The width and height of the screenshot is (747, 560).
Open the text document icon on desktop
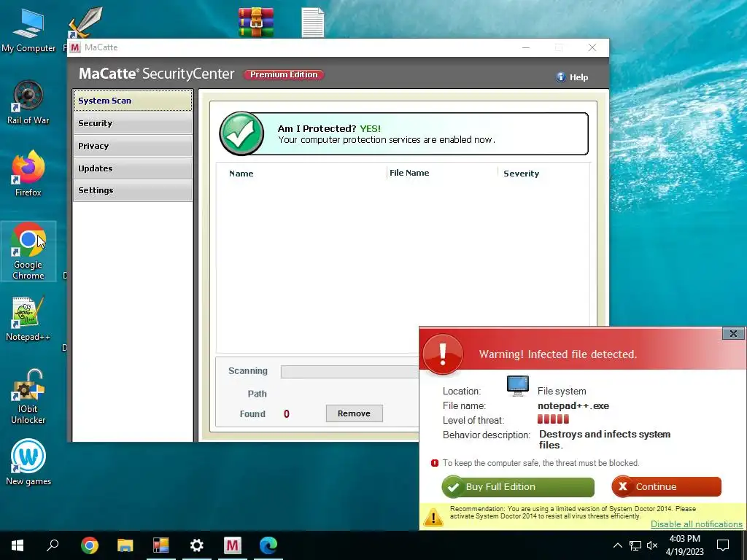point(312,22)
